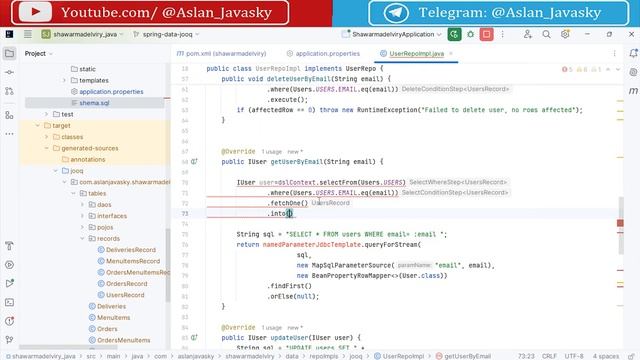
Task: Collapse the target folder
Action: point(37,126)
